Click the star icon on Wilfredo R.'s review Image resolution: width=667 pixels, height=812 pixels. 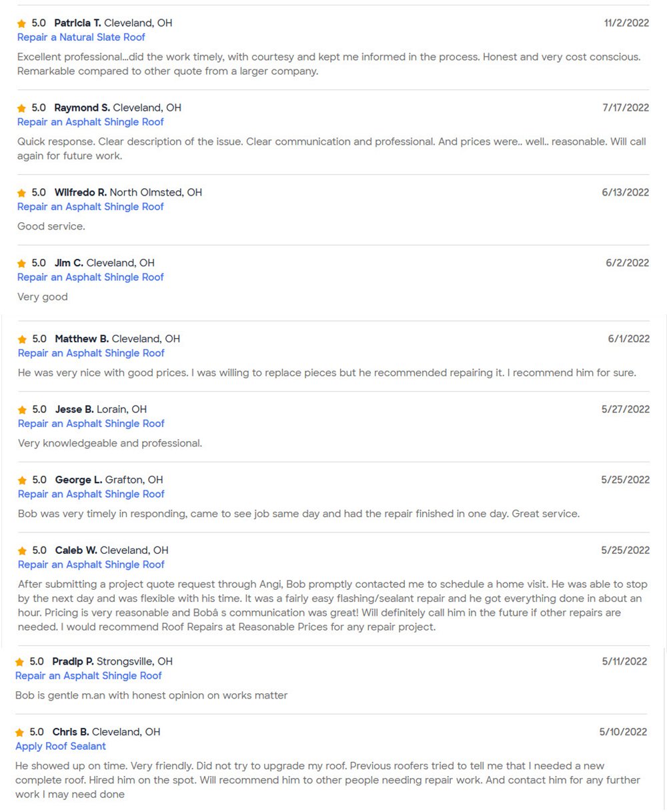21,193
